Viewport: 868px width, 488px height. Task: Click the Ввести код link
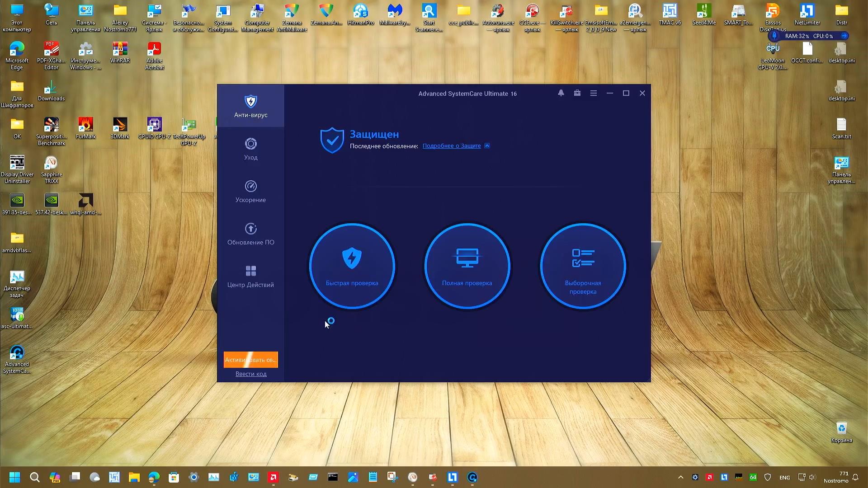coord(251,374)
